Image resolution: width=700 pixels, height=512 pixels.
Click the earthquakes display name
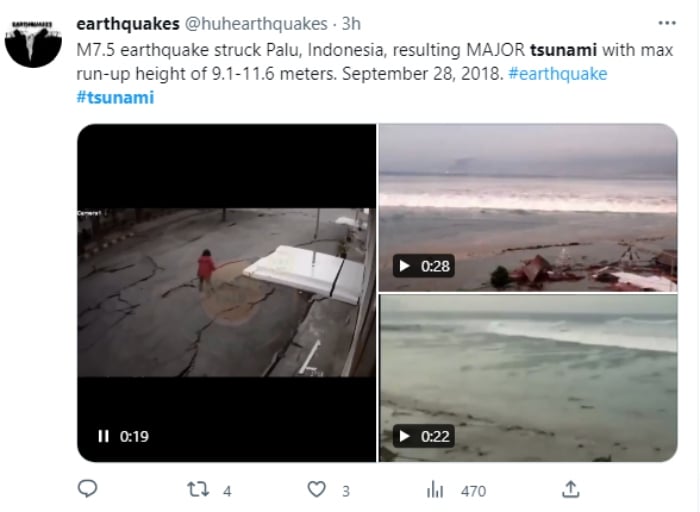click(x=128, y=24)
